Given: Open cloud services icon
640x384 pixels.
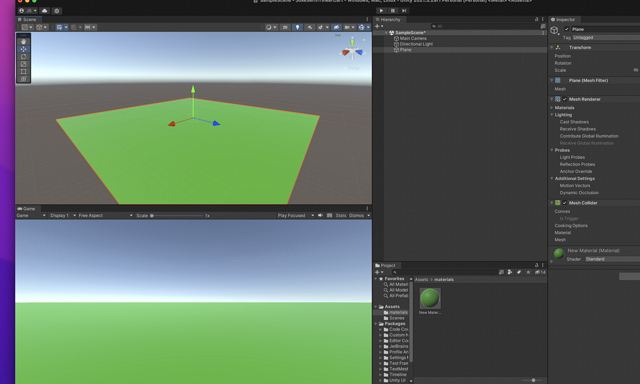Looking at the screenshot, I should tap(44, 11).
